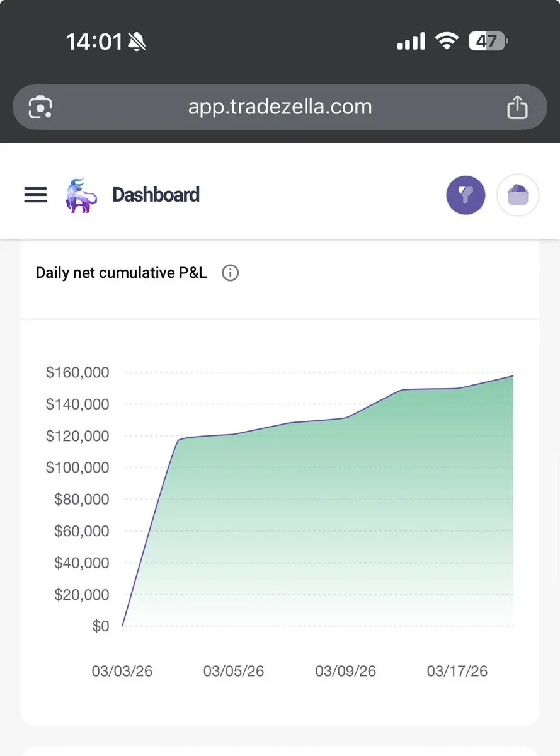Click the TradeZella bull logo

click(x=81, y=195)
